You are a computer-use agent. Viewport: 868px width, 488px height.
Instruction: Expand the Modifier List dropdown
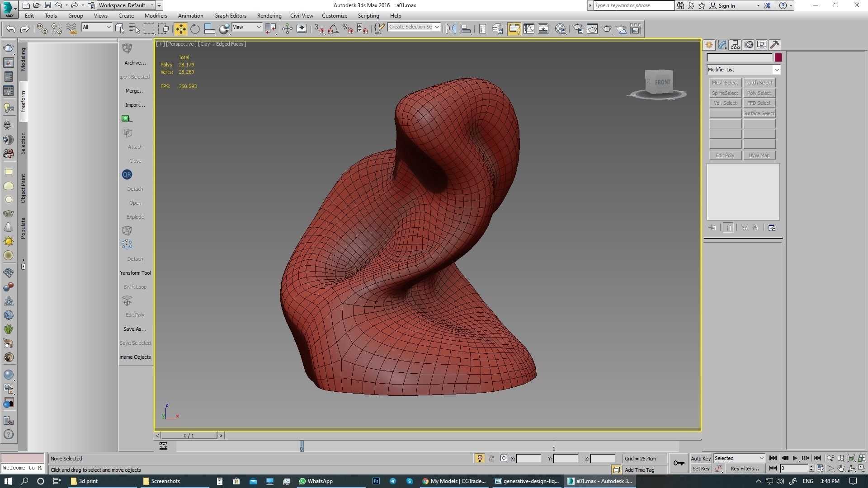click(x=776, y=70)
